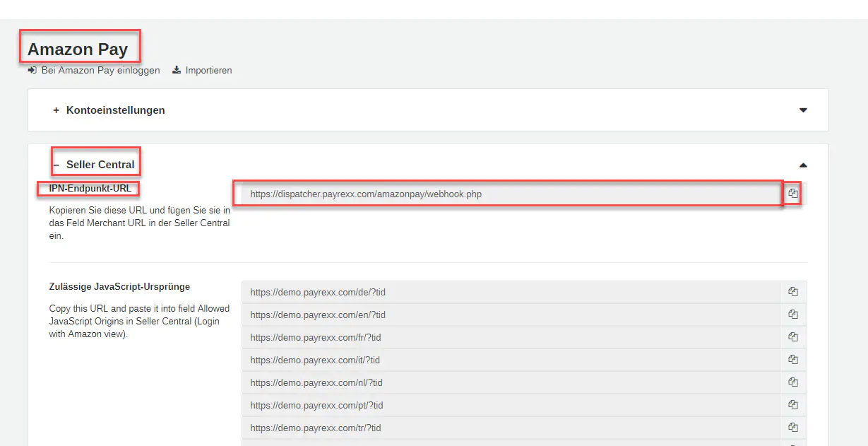Copy the demo.payrexx.com/pt URL
This screenshot has width=868, height=446.
793,405
